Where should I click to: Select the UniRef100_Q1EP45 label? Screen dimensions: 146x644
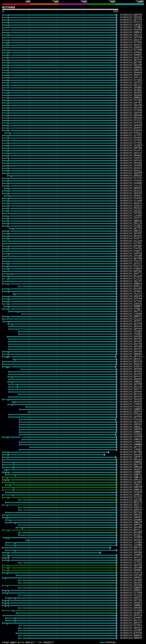(131, 113)
